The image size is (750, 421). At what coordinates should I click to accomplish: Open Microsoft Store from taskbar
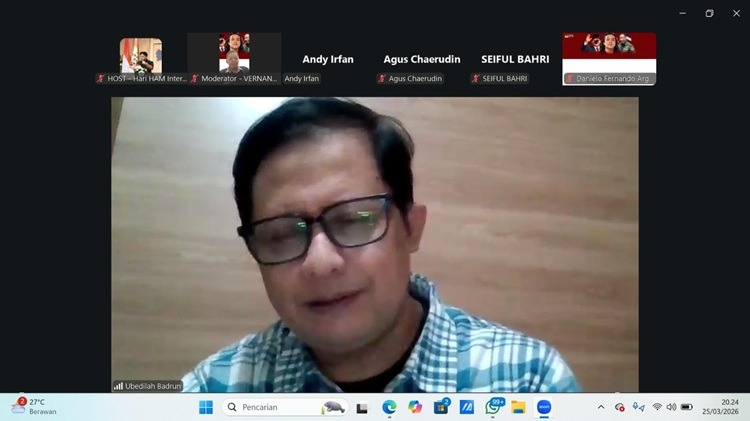pos(441,407)
